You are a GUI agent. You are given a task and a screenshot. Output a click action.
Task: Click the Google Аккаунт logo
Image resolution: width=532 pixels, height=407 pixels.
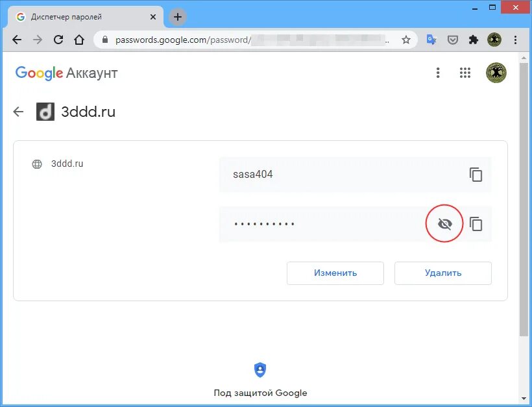[66, 73]
